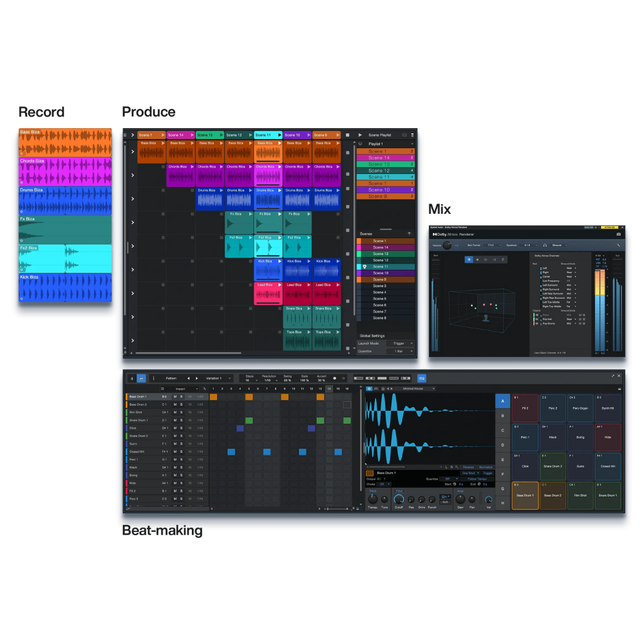Click the power icon above the sample waveform
This screenshot has height=644, width=644.
point(369,389)
